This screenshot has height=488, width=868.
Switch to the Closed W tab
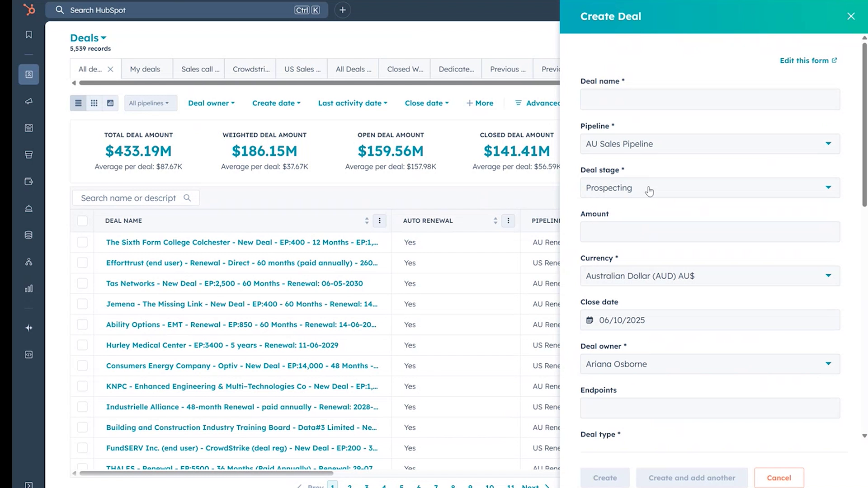click(x=404, y=69)
